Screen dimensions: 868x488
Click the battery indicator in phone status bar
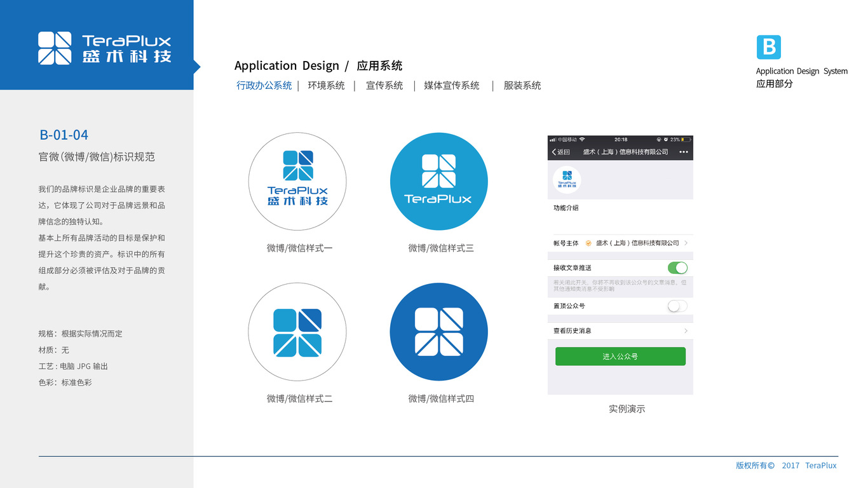686,139
